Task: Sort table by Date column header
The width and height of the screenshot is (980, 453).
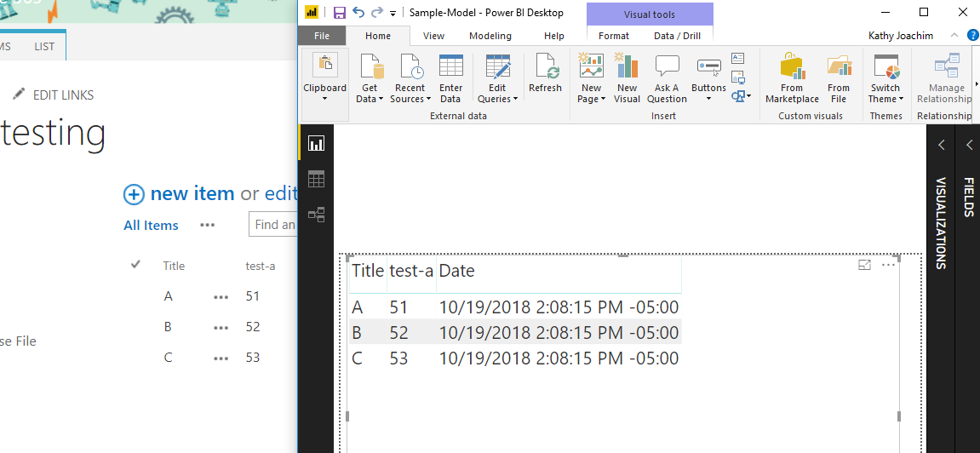Action: coord(456,271)
